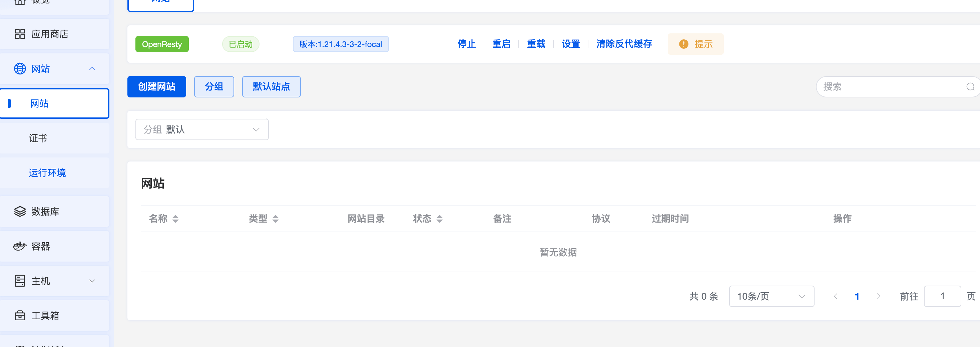Viewport: 980px width, 347px height.
Task: Click the 备注 remark column header
Action: tap(503, 219)
